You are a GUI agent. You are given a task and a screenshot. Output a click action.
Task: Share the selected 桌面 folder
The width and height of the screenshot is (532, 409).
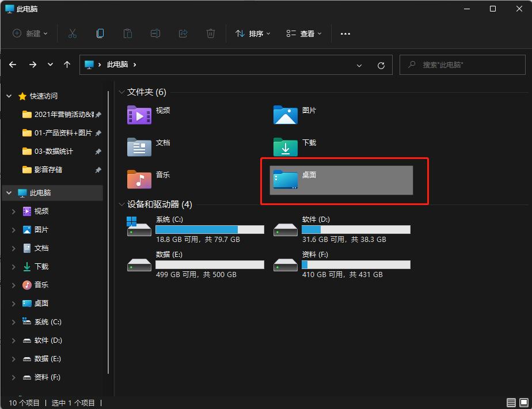[x=183, y=33]
